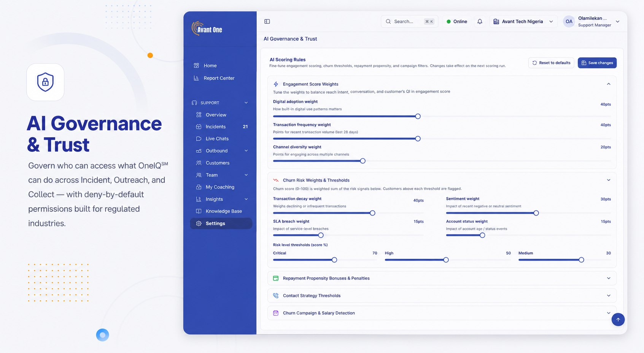This screenshot has height=353, width=644.
Task: Click the Churn Risk trend-down icon
Action: coord(276,180)
